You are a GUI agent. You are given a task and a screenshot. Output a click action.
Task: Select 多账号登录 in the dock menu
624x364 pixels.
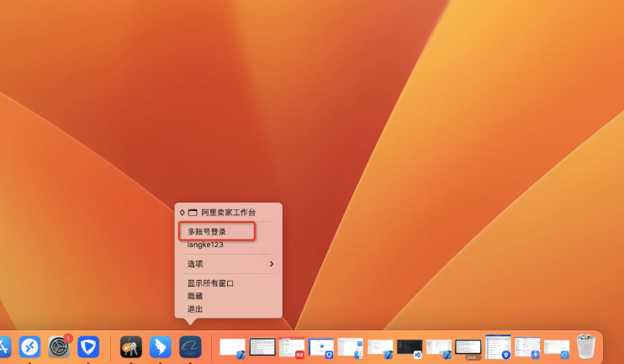tap(207, 231)
